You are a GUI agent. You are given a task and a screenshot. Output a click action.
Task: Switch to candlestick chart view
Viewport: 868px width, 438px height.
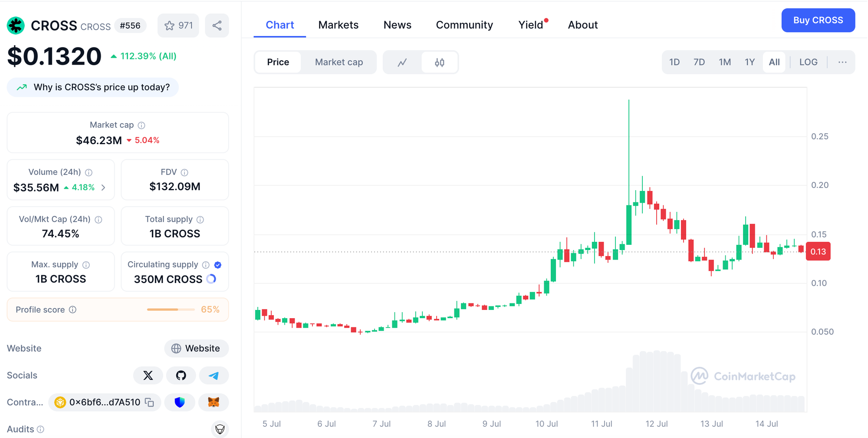tap(439, 63)
